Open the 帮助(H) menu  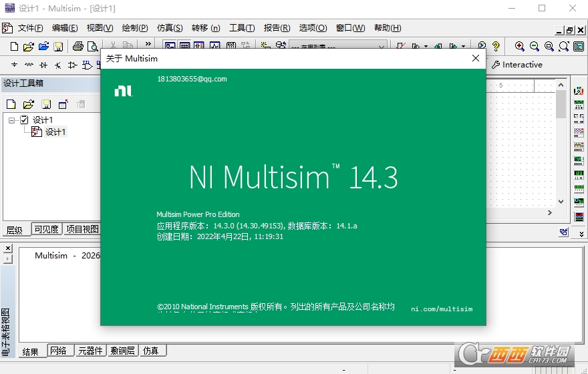(x=388, y=28)
